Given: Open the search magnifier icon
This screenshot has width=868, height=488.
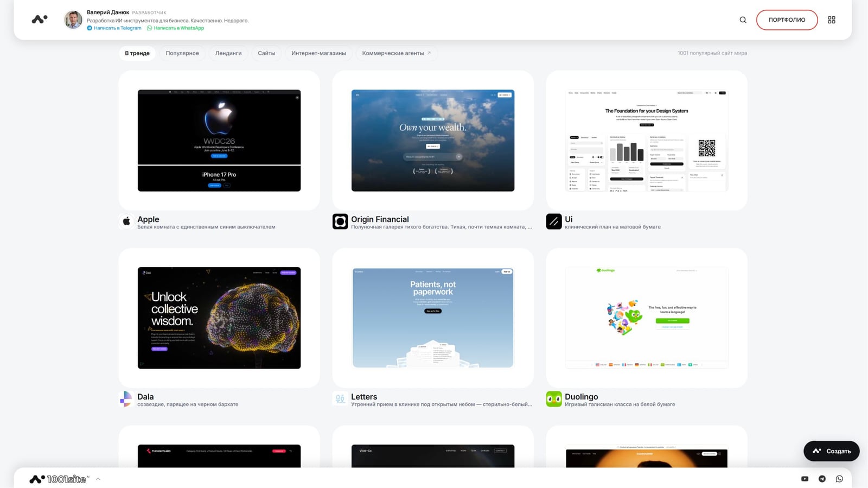Looking at the screenshot, I should [743, 20].
